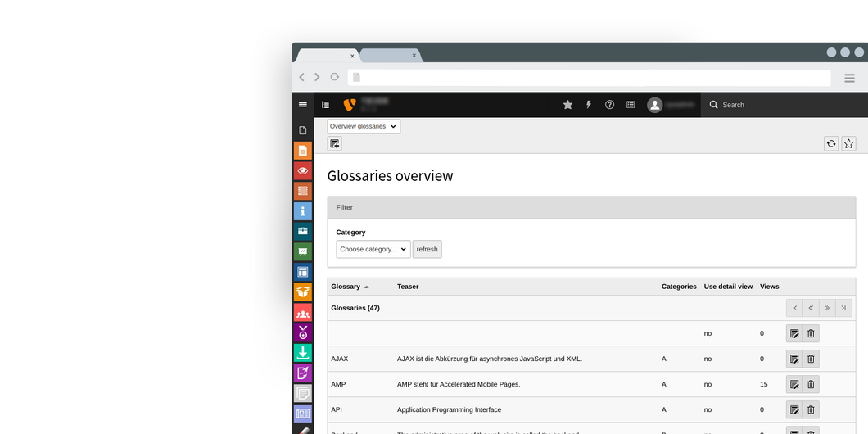Select the AMP glossary name cell

pos(338,384)
